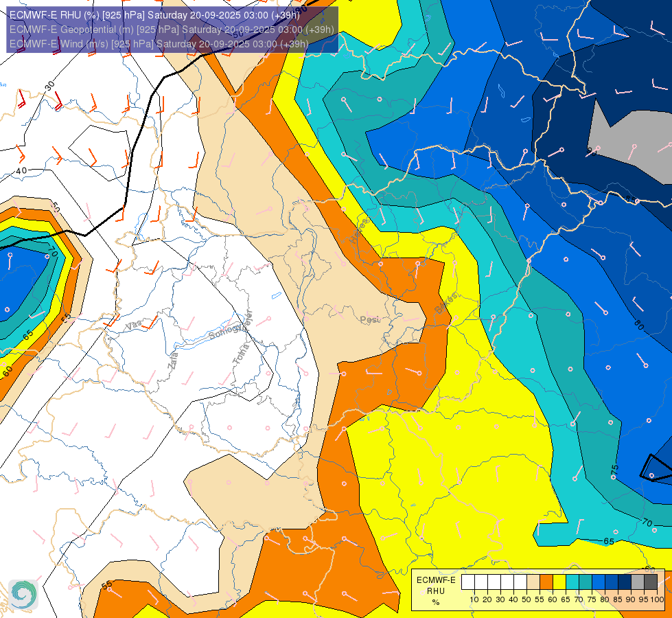The width and height of the screenshot is (672, 618).
Task: Select the ECMWF-E Geopotential (m) title line
Action: coord(172,30)
